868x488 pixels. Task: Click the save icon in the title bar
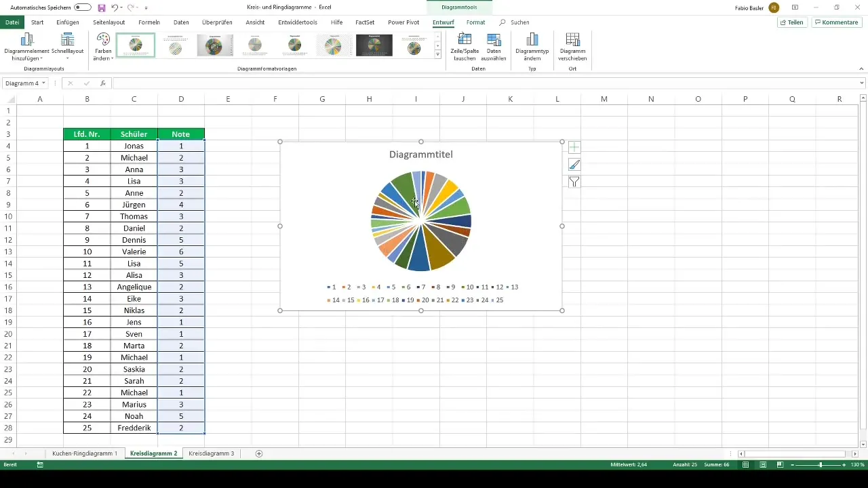[x=102, y=7]
